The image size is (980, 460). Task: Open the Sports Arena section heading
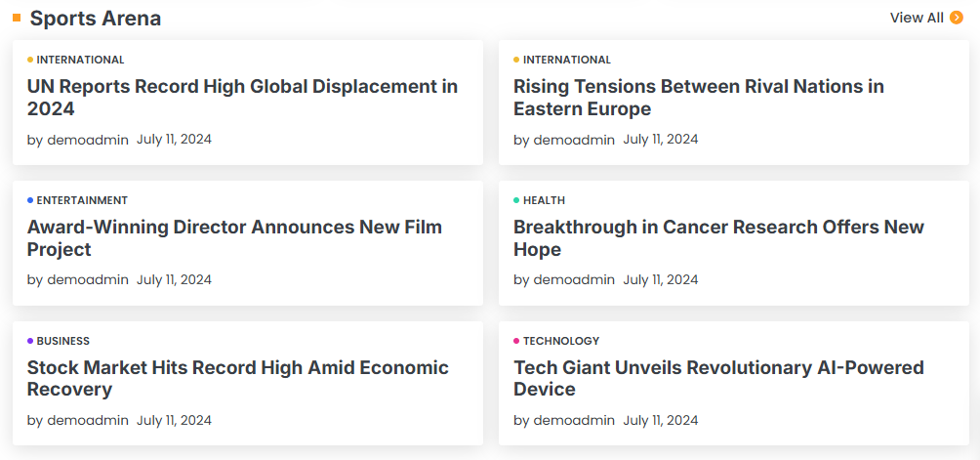(x=95, y=19)
